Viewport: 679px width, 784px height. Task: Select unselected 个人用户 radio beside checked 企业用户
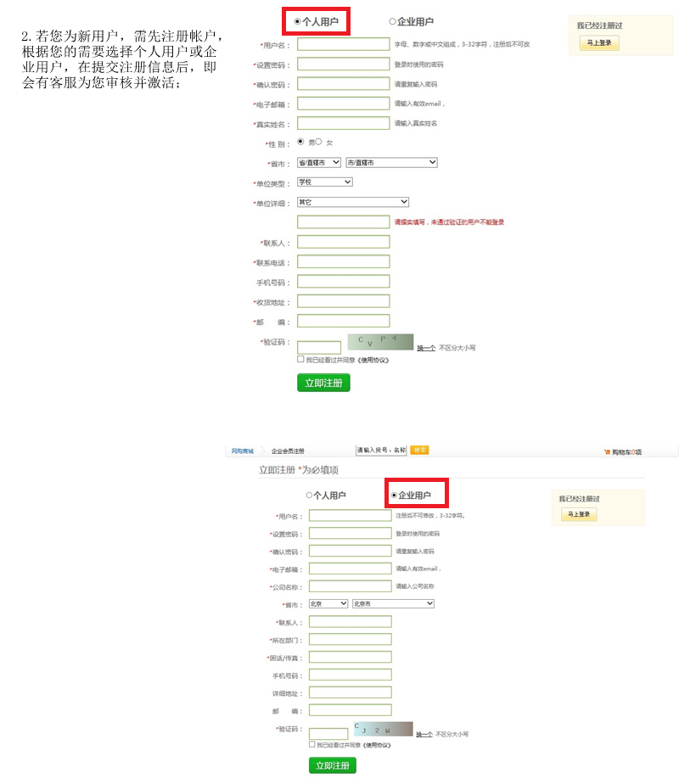point(310,496)
